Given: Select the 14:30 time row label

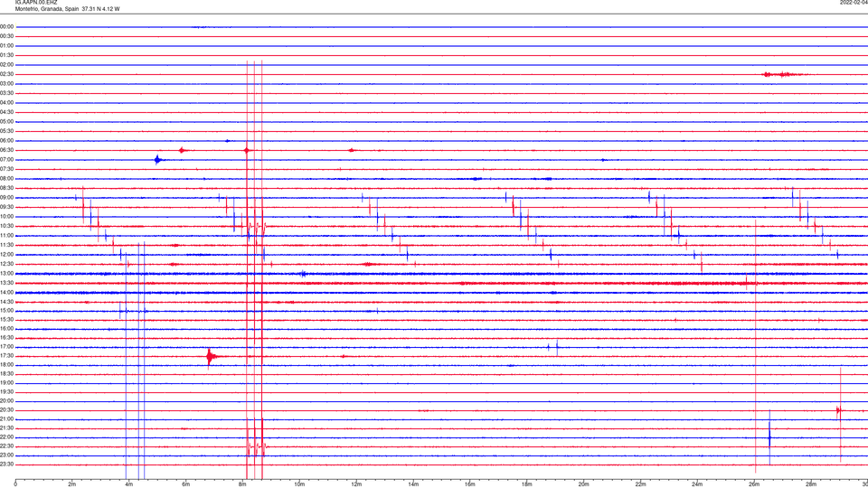Looking at the screenshot, I should [x=6, y=302].
